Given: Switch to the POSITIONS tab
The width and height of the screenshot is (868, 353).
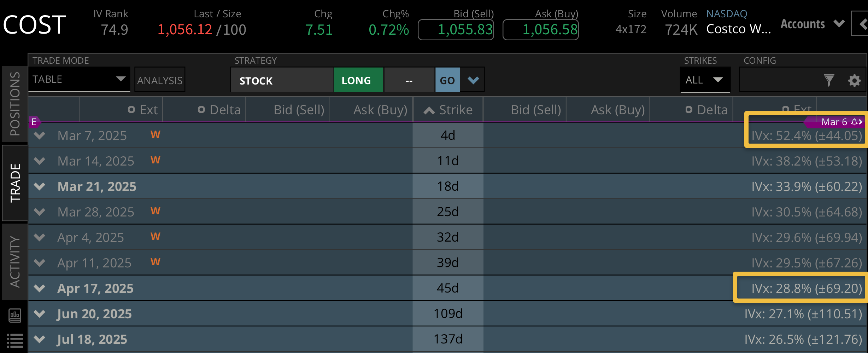Looking at the screenshot, I should click(x=15, y=104).
